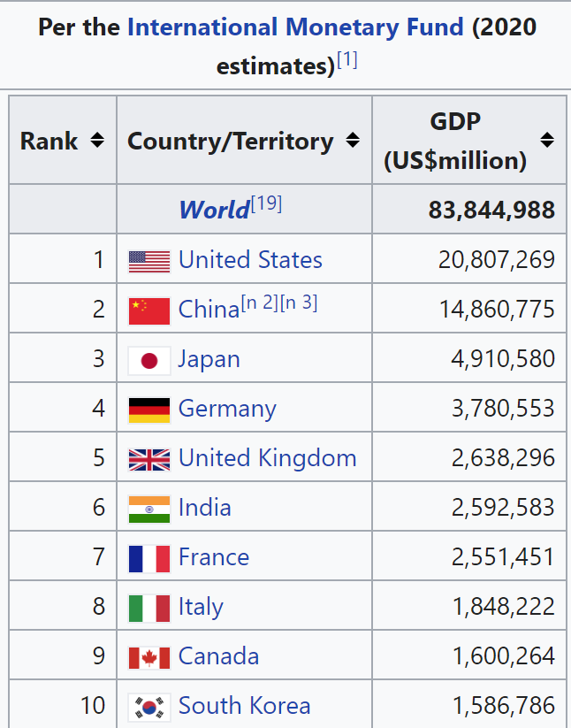Click the United Kingdom flag icon

(x=148, y=458)
